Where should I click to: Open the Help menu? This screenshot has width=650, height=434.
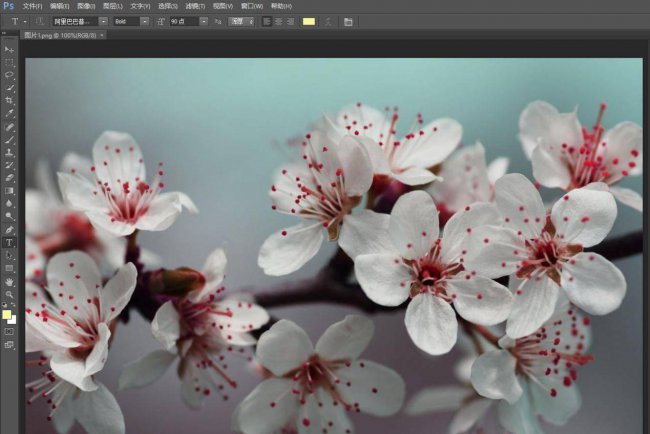(281, 6)
